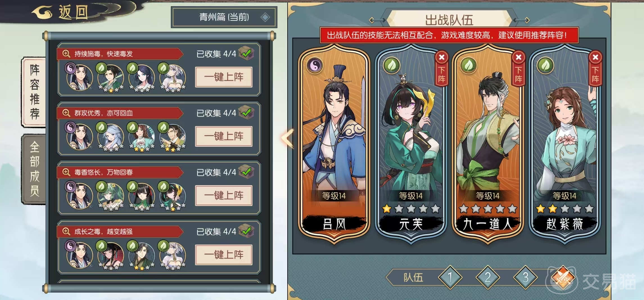
Task: Click the magnifier icon beside 毒香悠长，万物回春
Action: pos(66,172)
